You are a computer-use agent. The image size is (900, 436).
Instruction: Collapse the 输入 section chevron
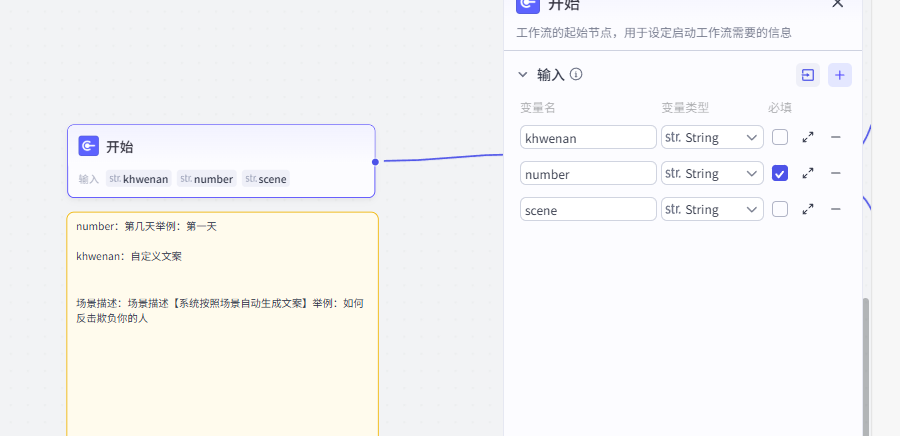(x=522, y=74)
